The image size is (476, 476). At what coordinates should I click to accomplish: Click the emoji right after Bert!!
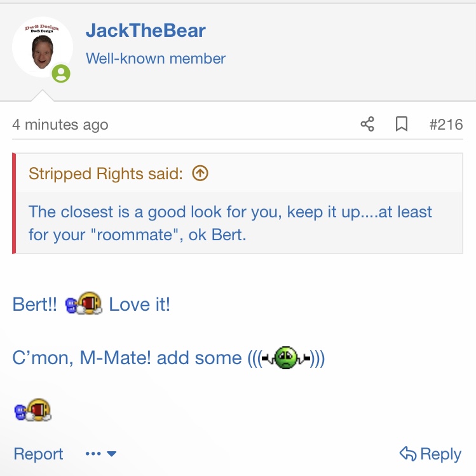coord(83,304)
